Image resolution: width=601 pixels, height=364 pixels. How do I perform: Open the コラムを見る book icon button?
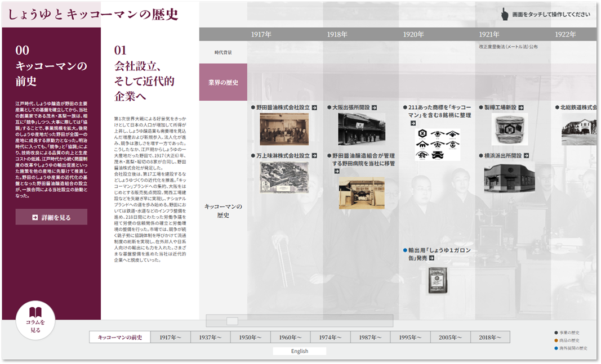35,320
